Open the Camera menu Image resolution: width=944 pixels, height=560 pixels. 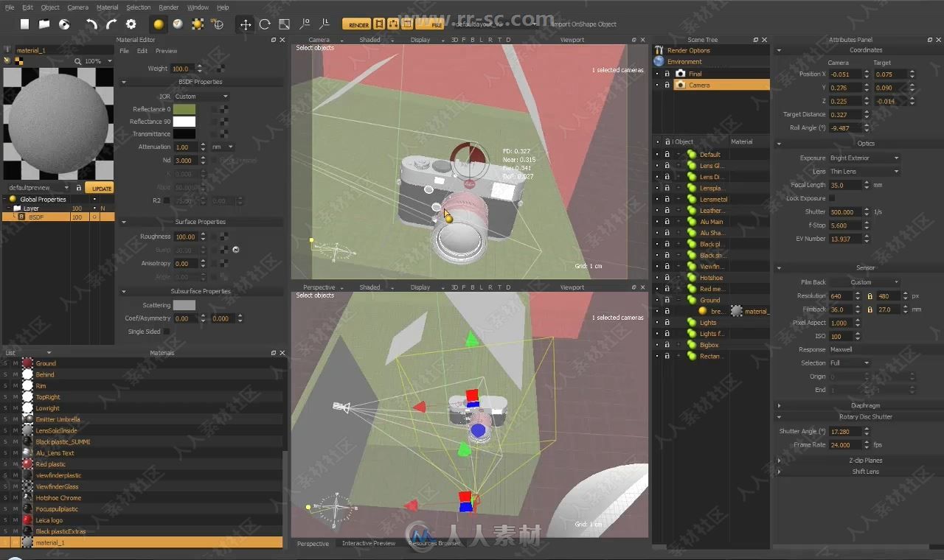coord(77,7)
